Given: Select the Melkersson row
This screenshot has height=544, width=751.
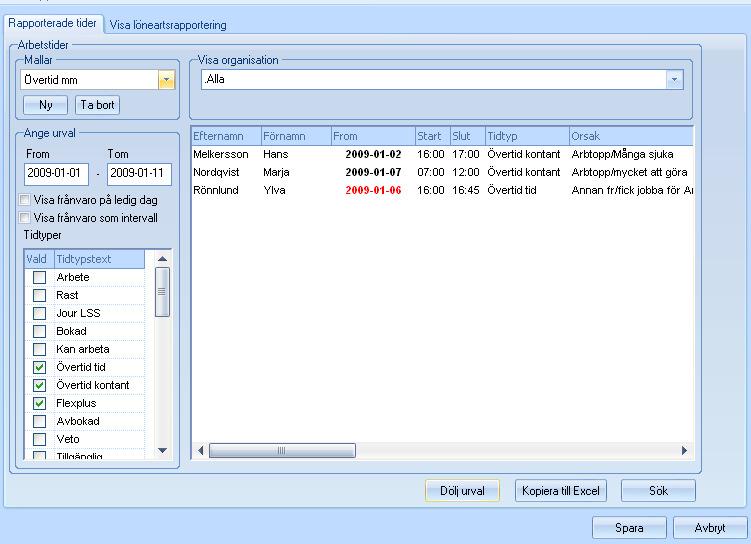Looking at the screenshot, I should (x=442, y=154).
